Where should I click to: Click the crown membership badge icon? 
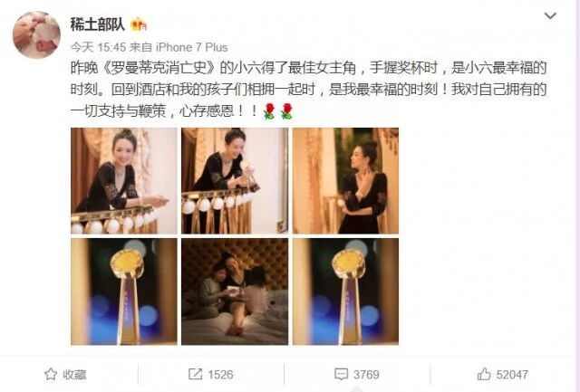[139, 24]
